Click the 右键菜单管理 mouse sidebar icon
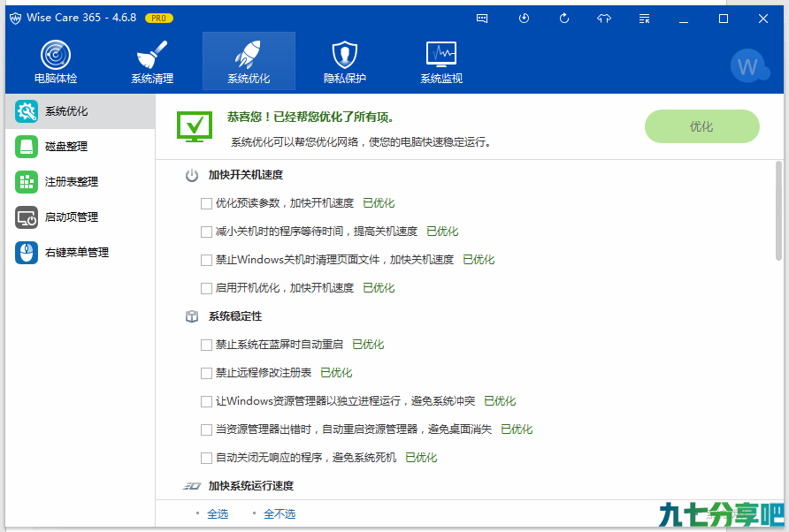Screen dimensions: 789x532 click(x=27, y=253)
